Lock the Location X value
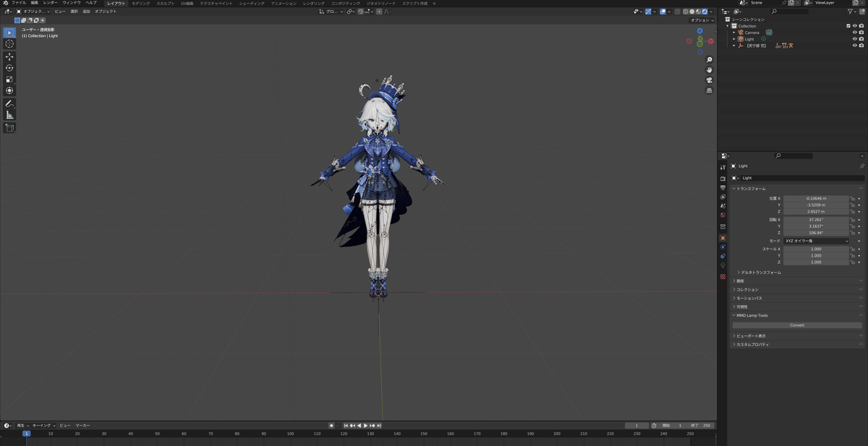This screenshot has height=446, width=868. [x=853, y=198]
